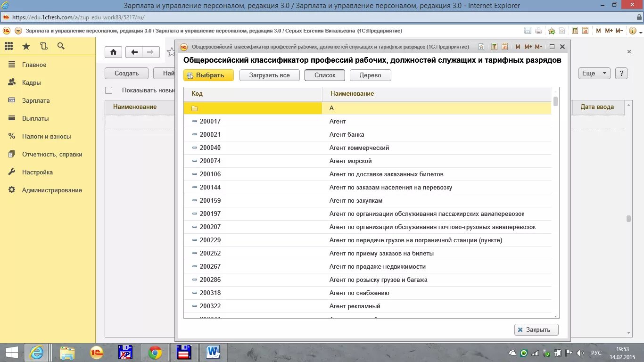
Task: Select row 200017 Агент
Action: click(x=367, y=121)
